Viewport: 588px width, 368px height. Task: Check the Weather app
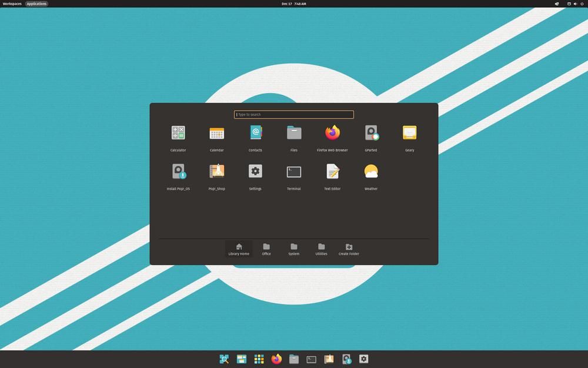(x=371, y=174)
